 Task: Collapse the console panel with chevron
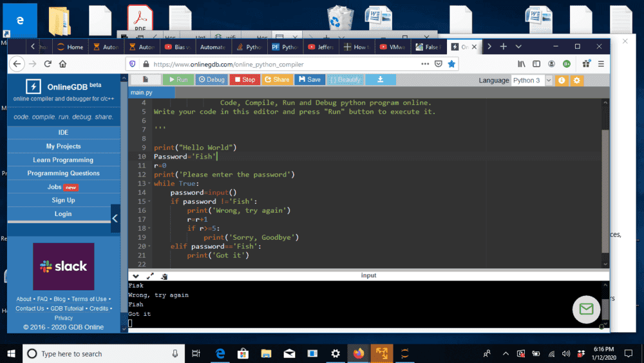(x=136, y=276)
